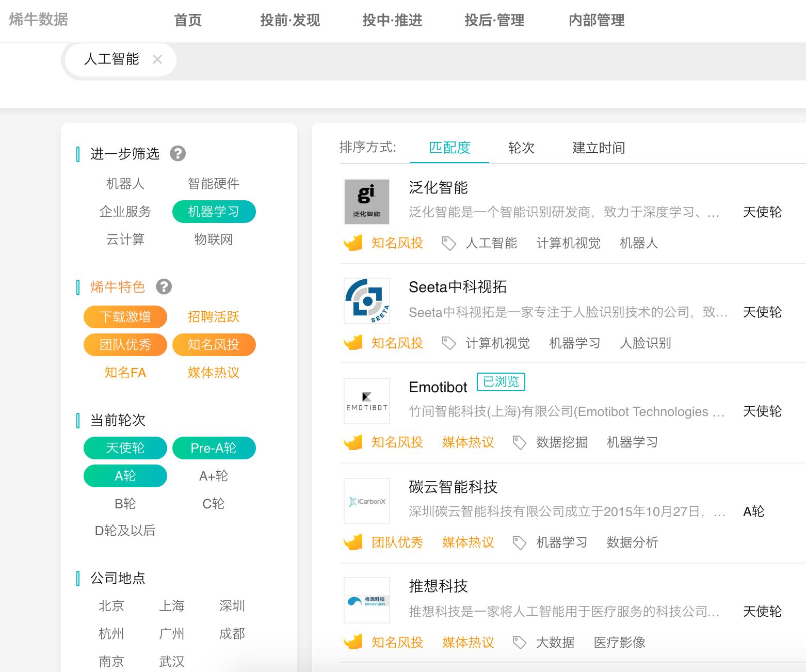Enable the 媒体热议 filter in sidebar
Viewport: 806px width, 672px height.
pyautogui.click(x=214, y=373)
